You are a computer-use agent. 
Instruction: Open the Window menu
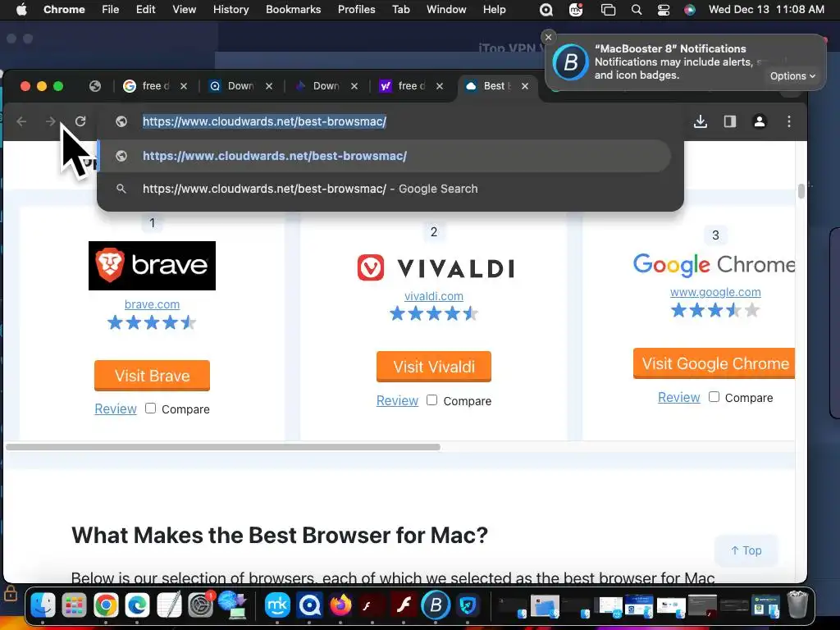point(446,10)
